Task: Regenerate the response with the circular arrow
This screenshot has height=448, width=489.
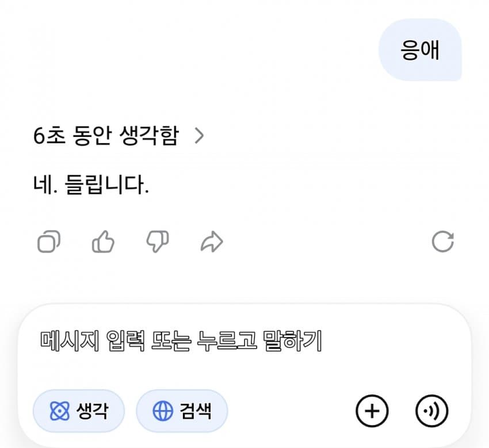Action: pyautogui.click(x=442, y=242)
